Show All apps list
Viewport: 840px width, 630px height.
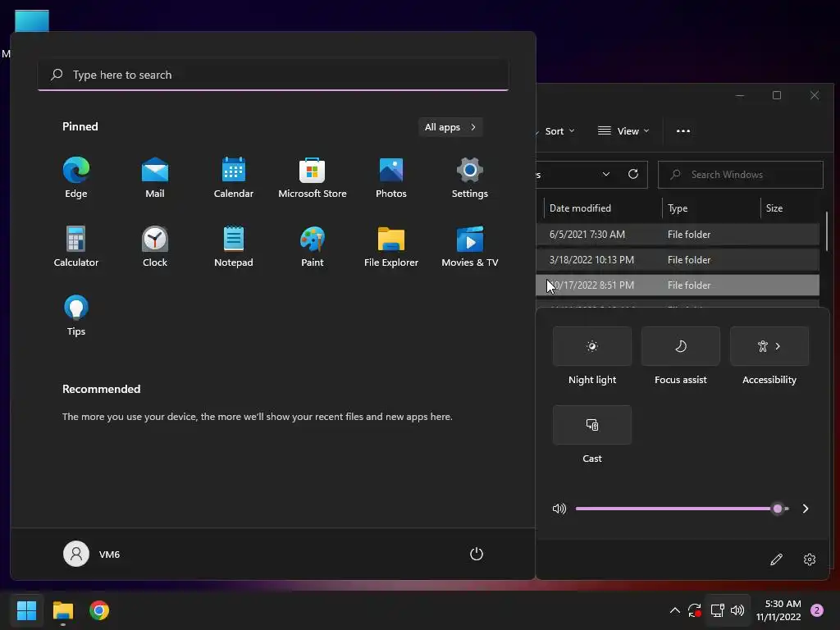pyautogui.click(x=450, y=127)
